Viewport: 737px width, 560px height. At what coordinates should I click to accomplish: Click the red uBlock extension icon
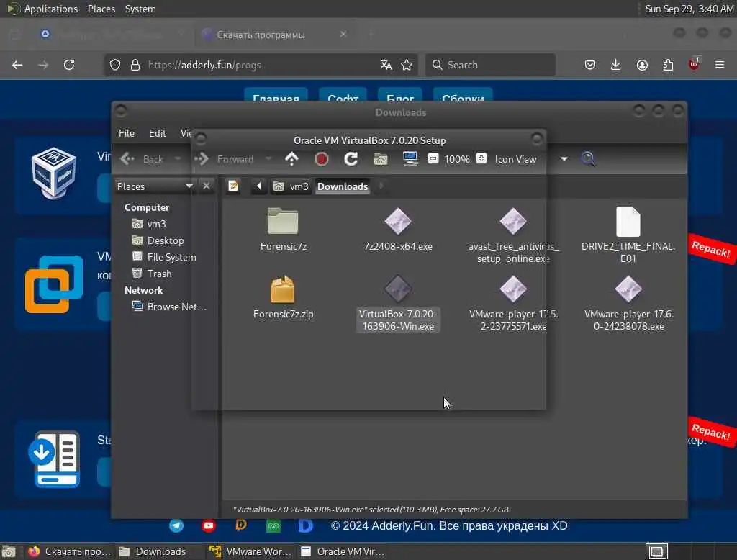[x=694, y=64]
